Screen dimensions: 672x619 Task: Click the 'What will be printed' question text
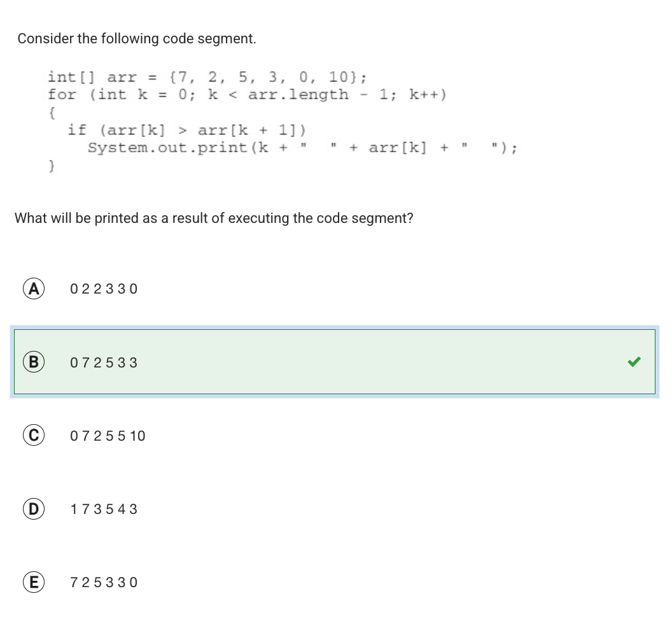point(214,218)
